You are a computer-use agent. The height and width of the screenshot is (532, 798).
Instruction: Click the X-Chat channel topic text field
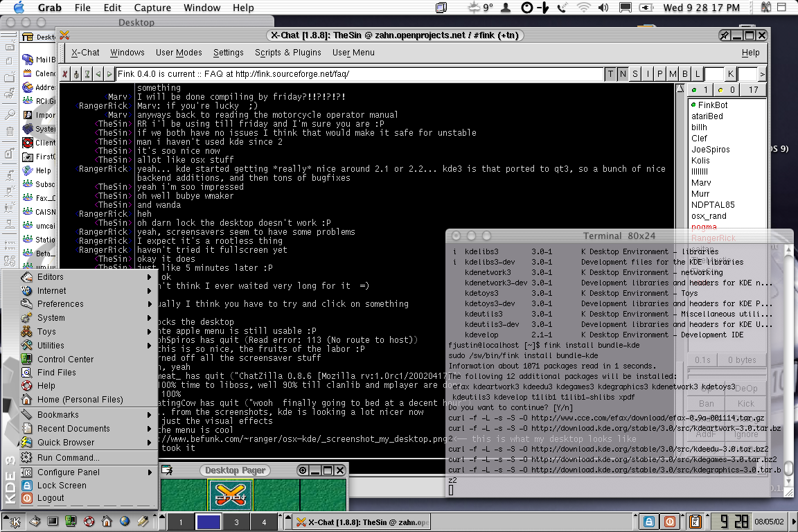(x=360, y=74)
